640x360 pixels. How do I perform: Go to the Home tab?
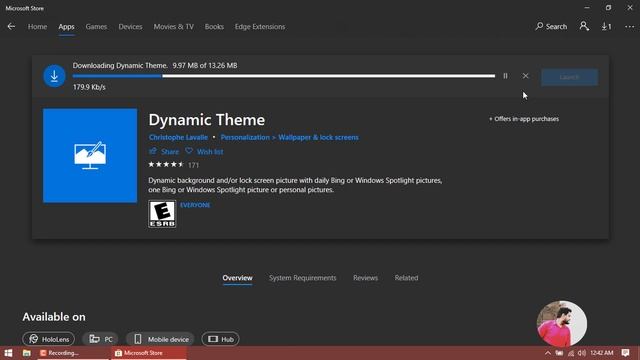point(38,27)
